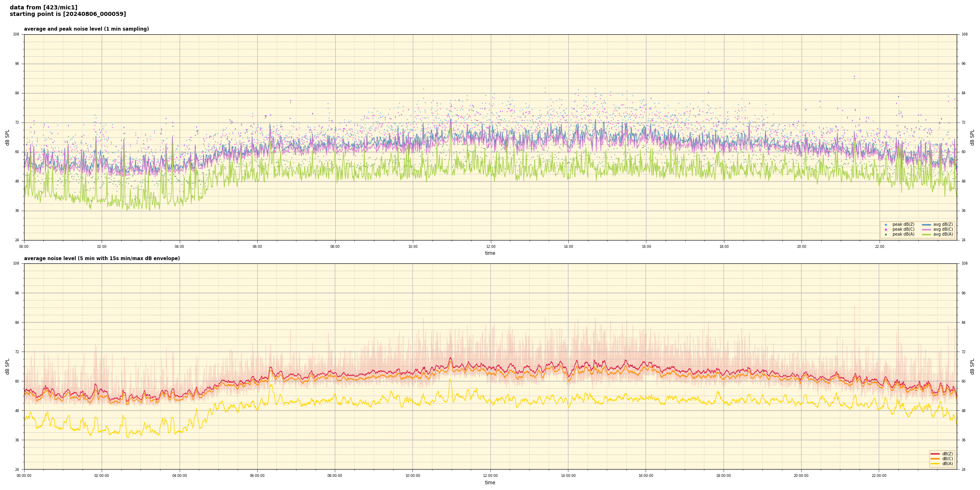
Task: Click the orange dB(C) swatch in bottom legend
Action: click(935, 459)
